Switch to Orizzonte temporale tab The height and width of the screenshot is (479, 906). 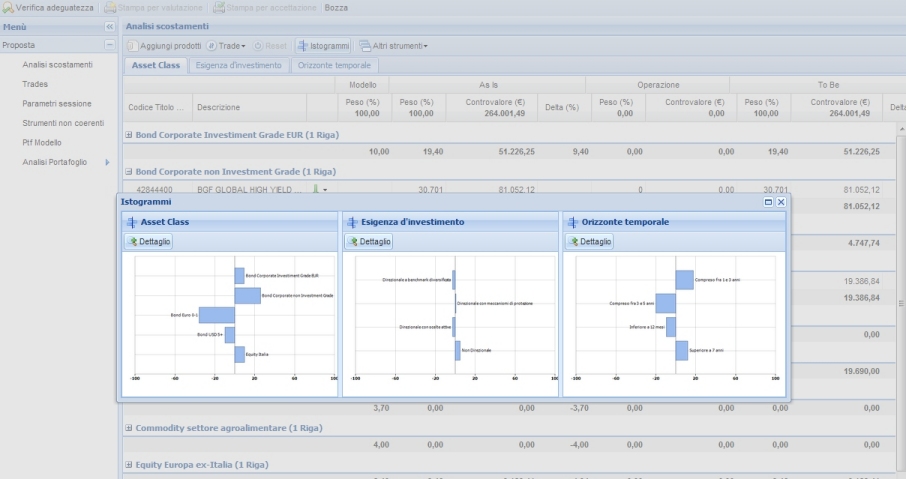(334, 65)
